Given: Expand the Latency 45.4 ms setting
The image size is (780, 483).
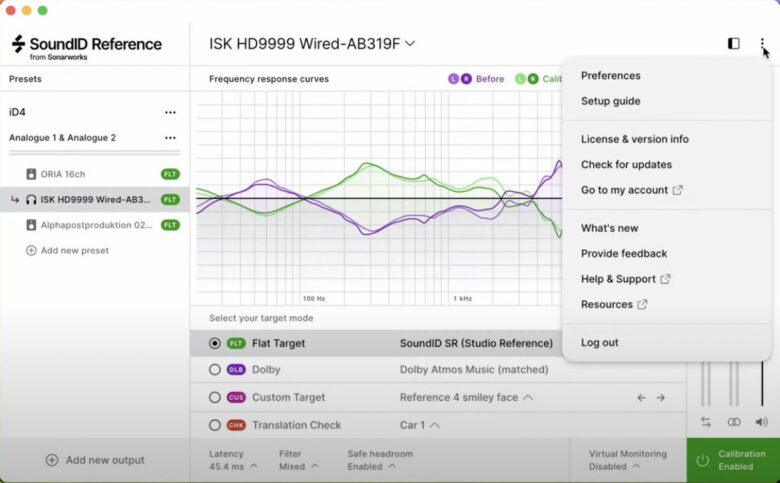Looking at the screenshot, I should 234,460.
